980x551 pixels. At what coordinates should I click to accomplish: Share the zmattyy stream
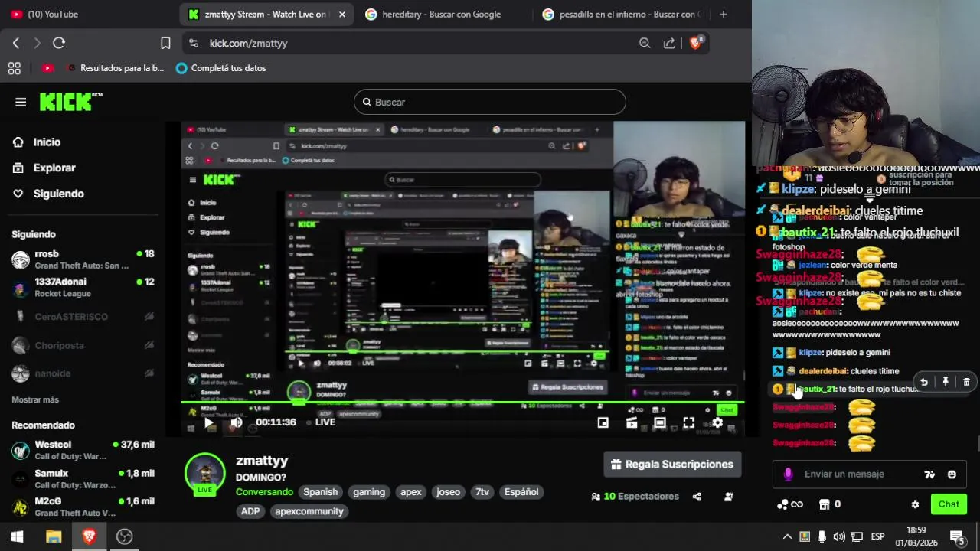tap(697, 497)
